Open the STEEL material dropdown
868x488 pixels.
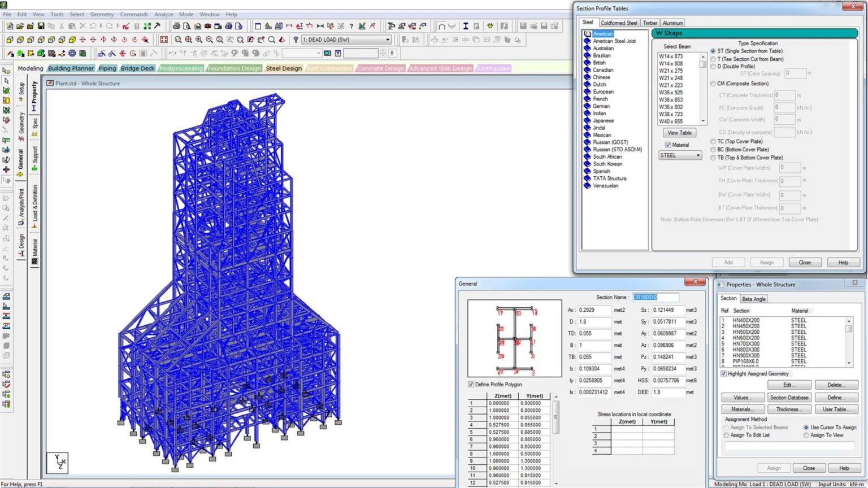tap(697, 155)
